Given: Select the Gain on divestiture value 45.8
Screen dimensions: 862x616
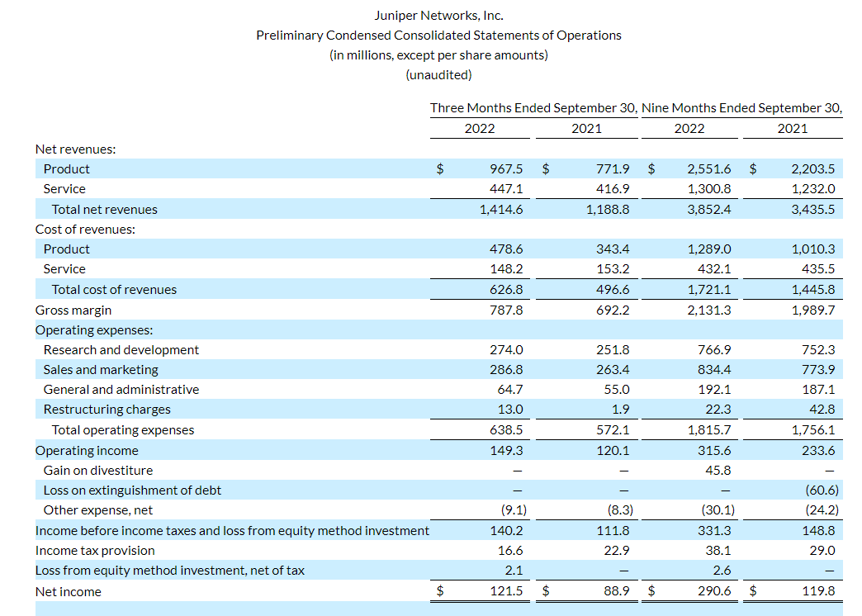Looking at the screenshot, I should pyautogui.click(x=718, y=470).
